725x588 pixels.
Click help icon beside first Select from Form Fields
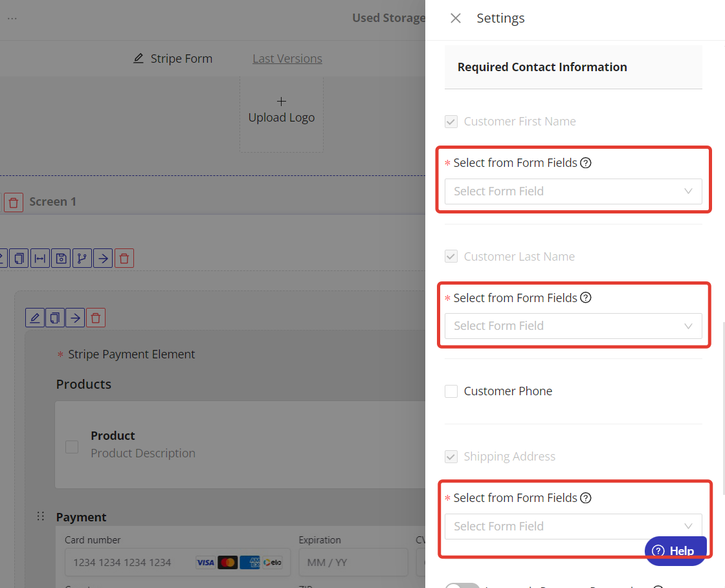click(x=586, y=163)
